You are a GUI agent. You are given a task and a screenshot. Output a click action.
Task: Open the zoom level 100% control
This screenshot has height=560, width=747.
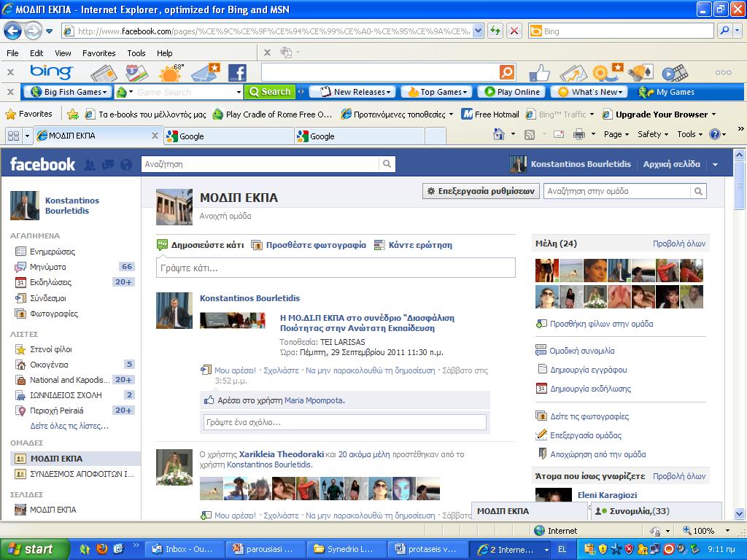click(x=705, y=531)
